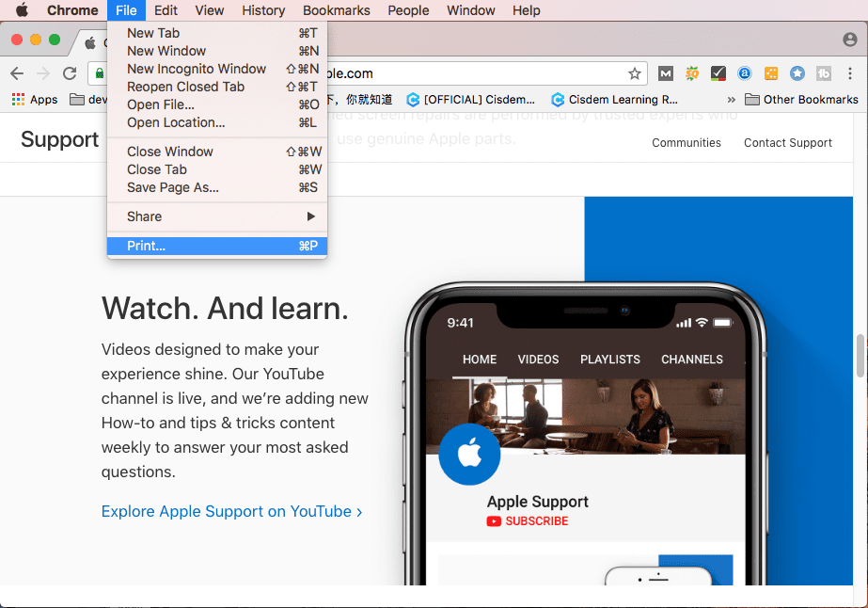Close the open File menu

[126, 10]
